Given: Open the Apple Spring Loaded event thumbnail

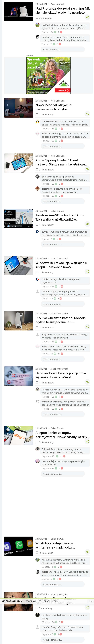Looking at the screenshot, I should (19, 163).
